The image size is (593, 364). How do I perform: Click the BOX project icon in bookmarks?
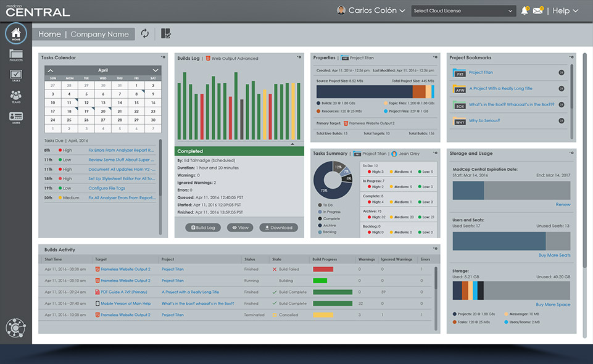(x=460, y=105)
